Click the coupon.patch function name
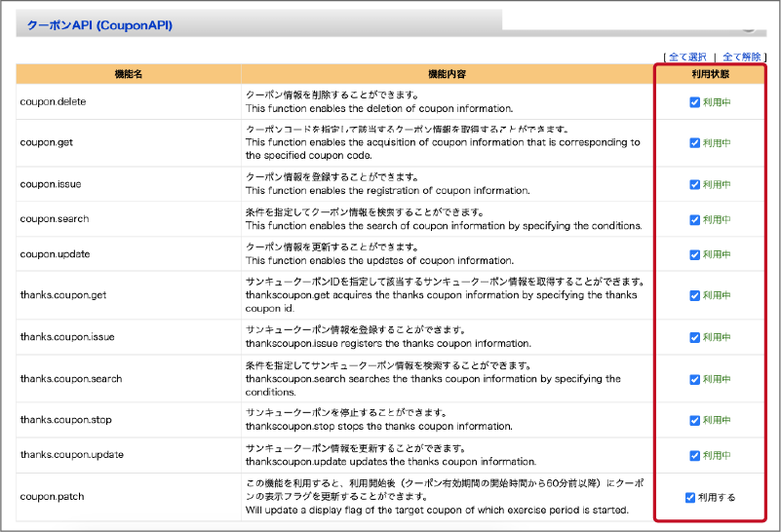Screen dimensions: 781x532 (x=52, y=497)
